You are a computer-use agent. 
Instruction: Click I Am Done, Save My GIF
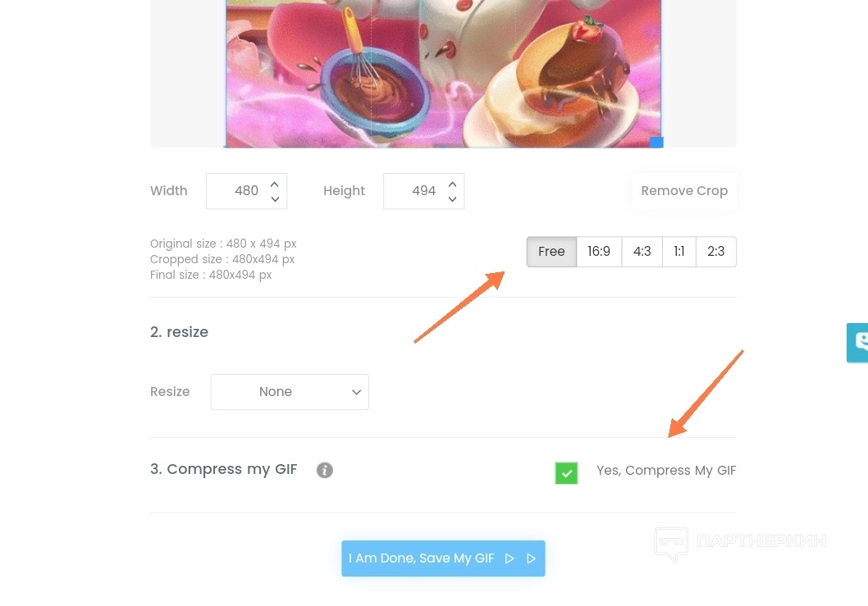click(443, 558)
